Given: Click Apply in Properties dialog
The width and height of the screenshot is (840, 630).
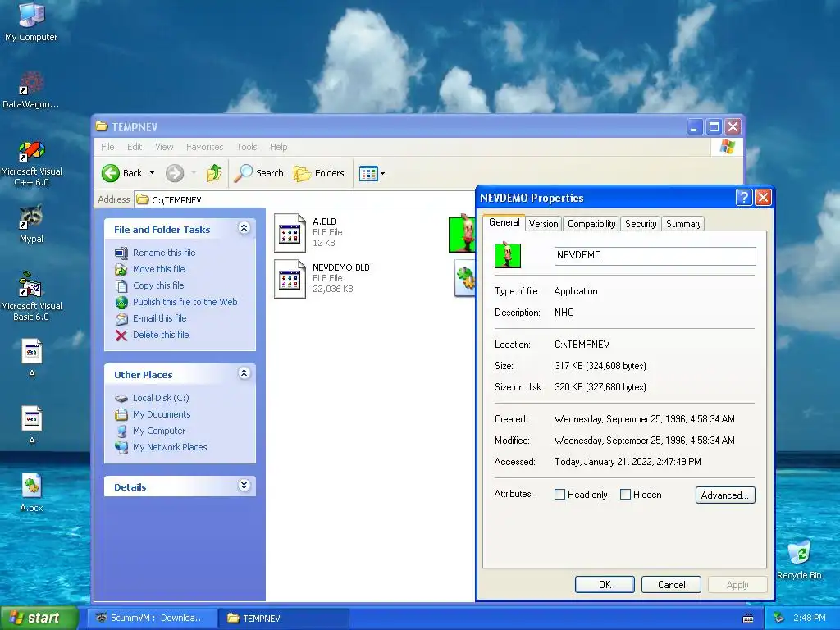Looking at the screenshot, I should (737, 584).
